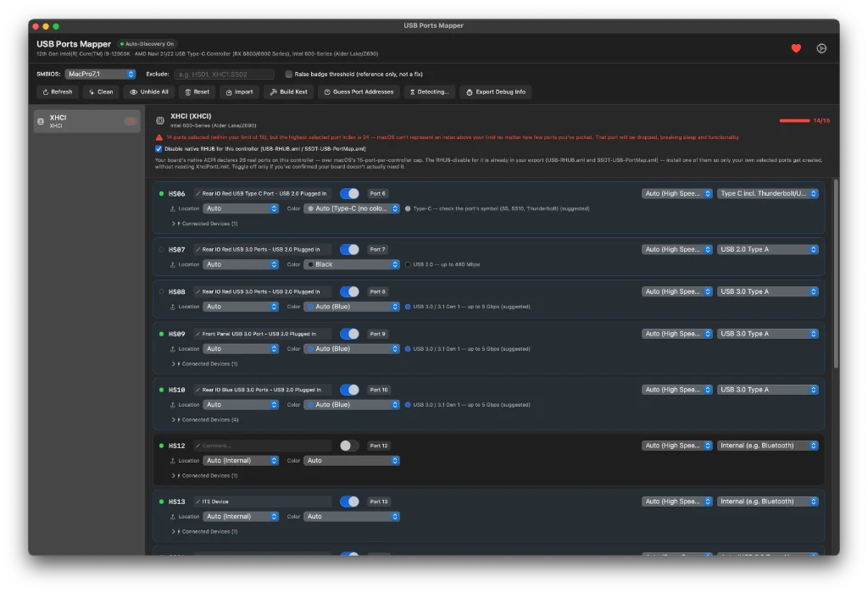868x593 pixels.
Task: Toggle the HS06 port switch
Action: pyautogui.click(x=349, y=194)
